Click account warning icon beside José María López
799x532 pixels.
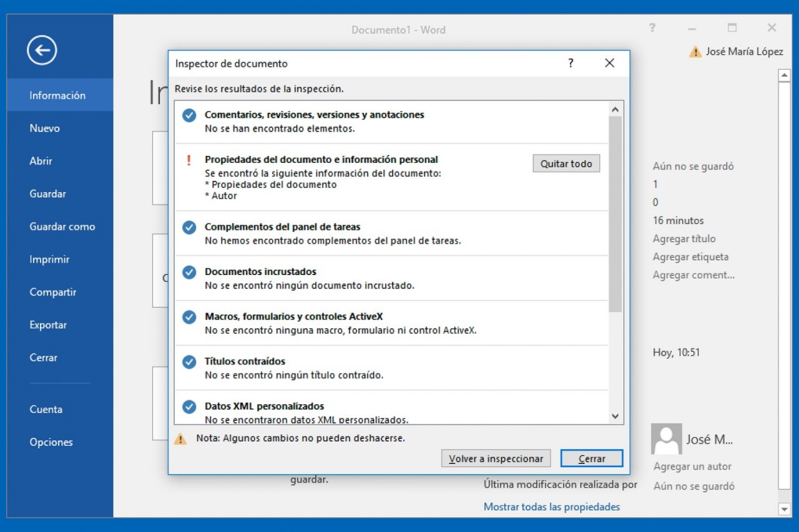(695, 52)
